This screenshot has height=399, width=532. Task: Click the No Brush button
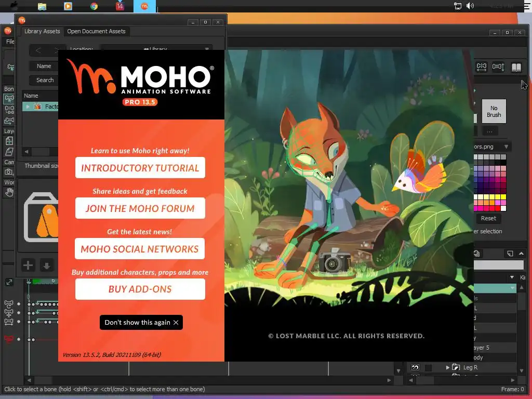(494, 111)
